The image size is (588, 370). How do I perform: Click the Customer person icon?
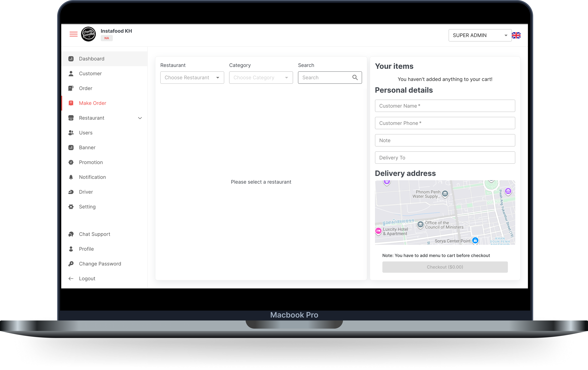point(71,73)
